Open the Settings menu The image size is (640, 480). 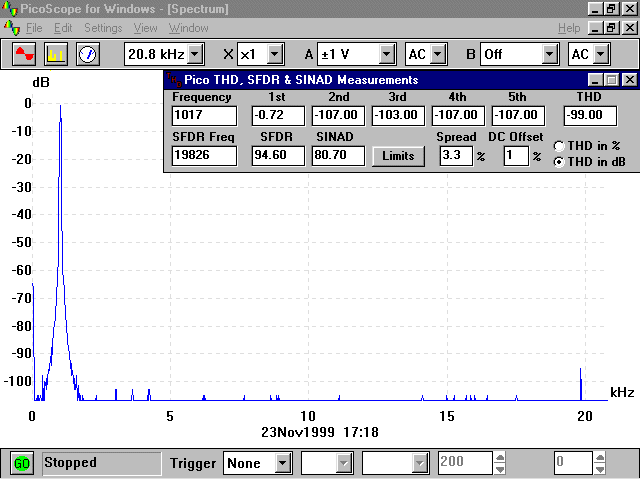tap(103, 28)
